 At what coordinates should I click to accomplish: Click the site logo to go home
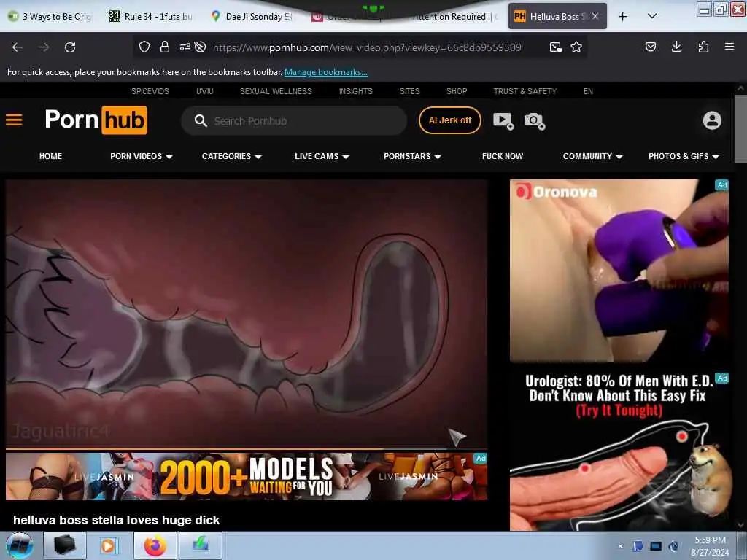tap(96, 120)
